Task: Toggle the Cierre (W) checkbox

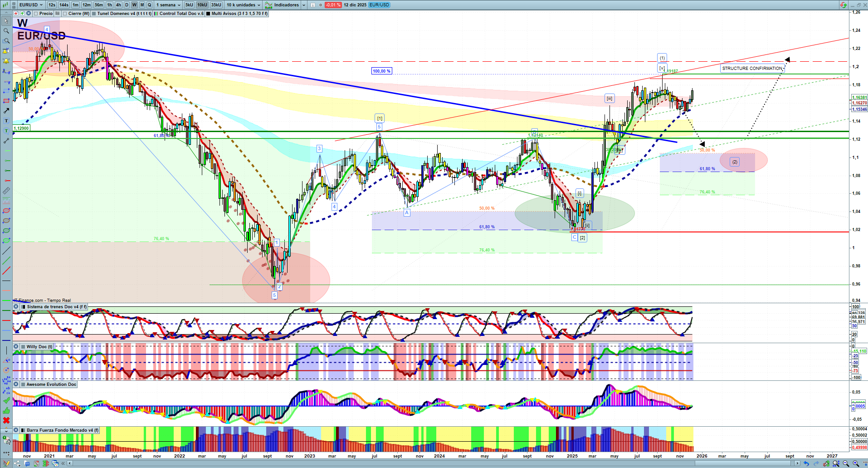Action: click(65, 14)
